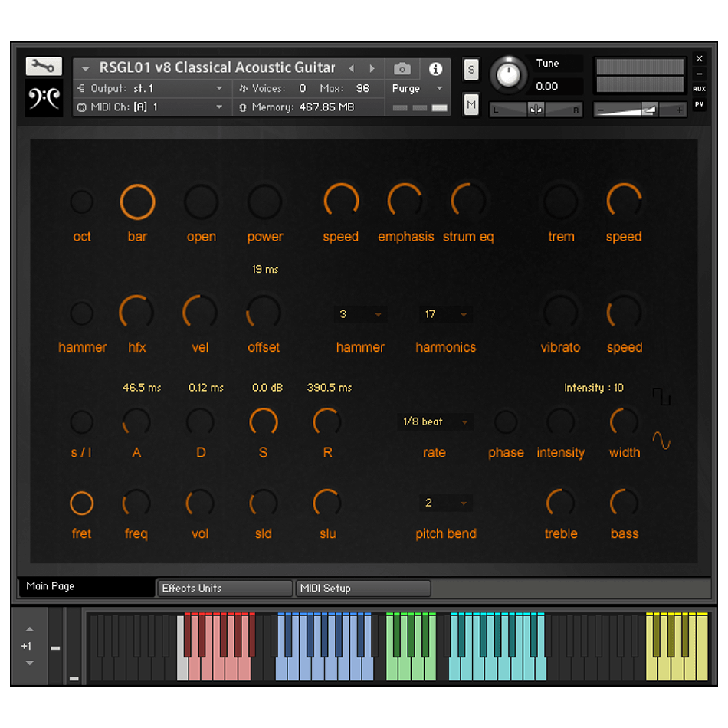This screenshot has height=728, width=728.
Task: Go to the next instrument preset arrow
Action: (372, 69)
